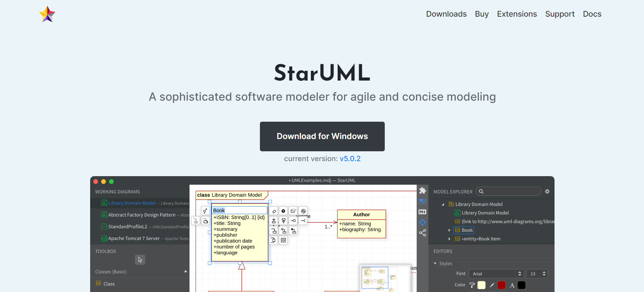The image size is (644, 292).
Task: Click the paint roller fill color icon
Action: coord(472,285)
